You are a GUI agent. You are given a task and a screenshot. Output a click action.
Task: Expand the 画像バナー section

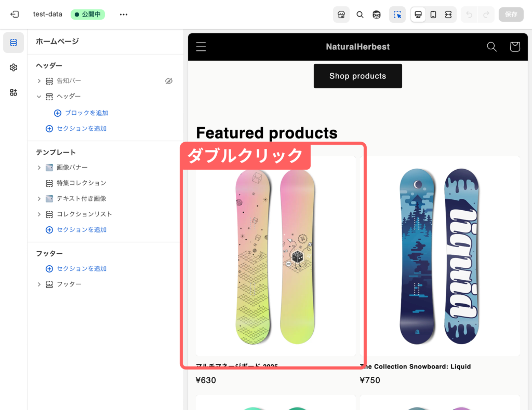click(39, 168)
